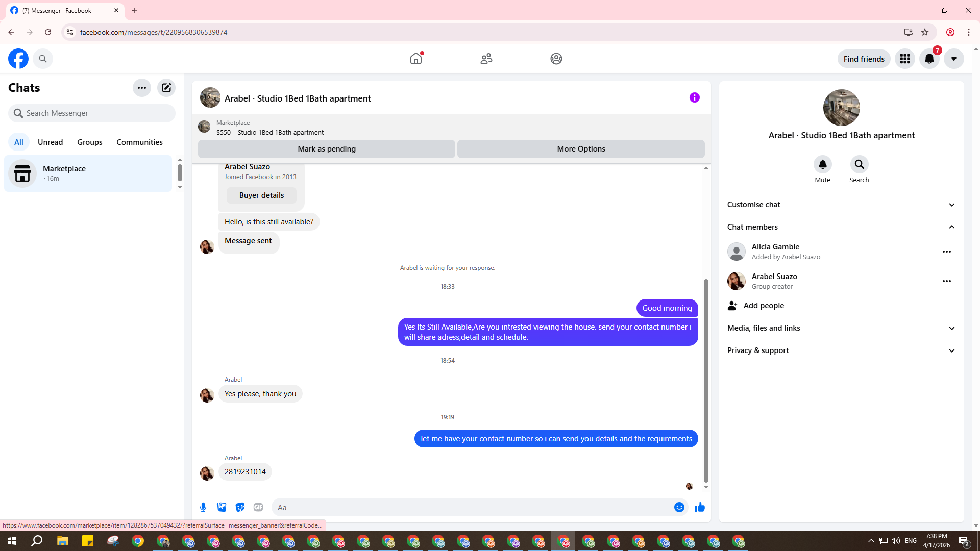This screenshot has width=980, height=551.
Task: Open the emoji picker in message box
Action: [x=679, y=507]
